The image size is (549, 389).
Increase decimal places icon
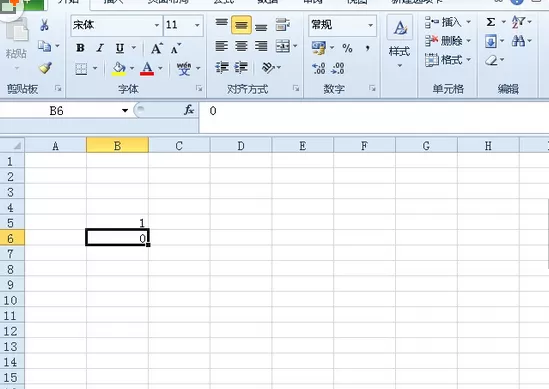pyautogui.click(x=319, y=68)
